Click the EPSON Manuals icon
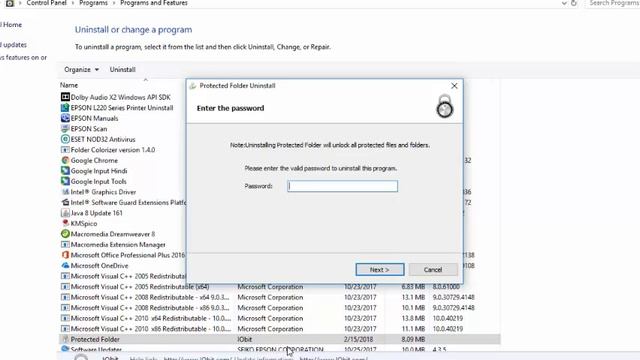The width and height of the screenshot is (640, 360). (65, 118)
